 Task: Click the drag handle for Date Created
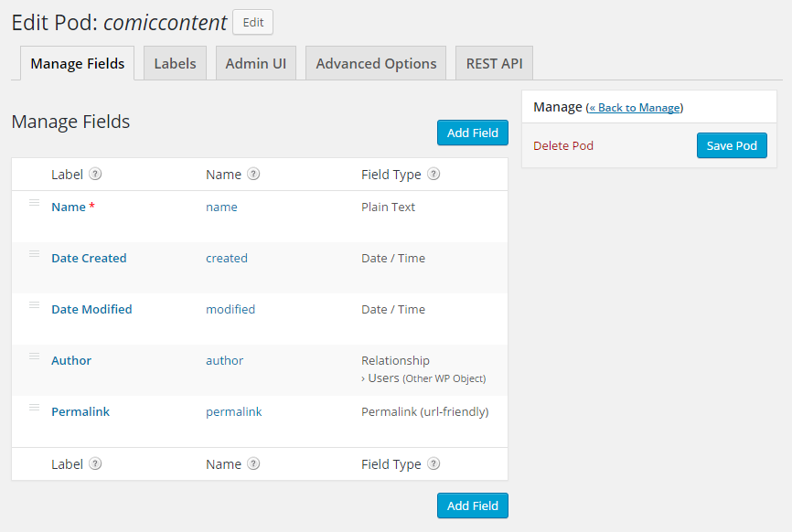[34, 253]
